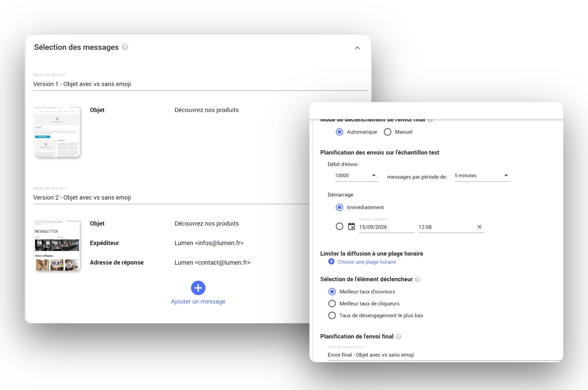This screenshot has height=390, width=588.
Task: Click the Version 2 subject Découvrez nos produits
Action: [x=207, y=224]
